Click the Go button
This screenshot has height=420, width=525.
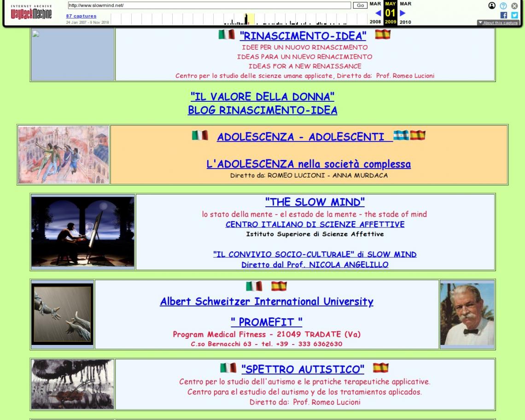[x=360, y=6]
